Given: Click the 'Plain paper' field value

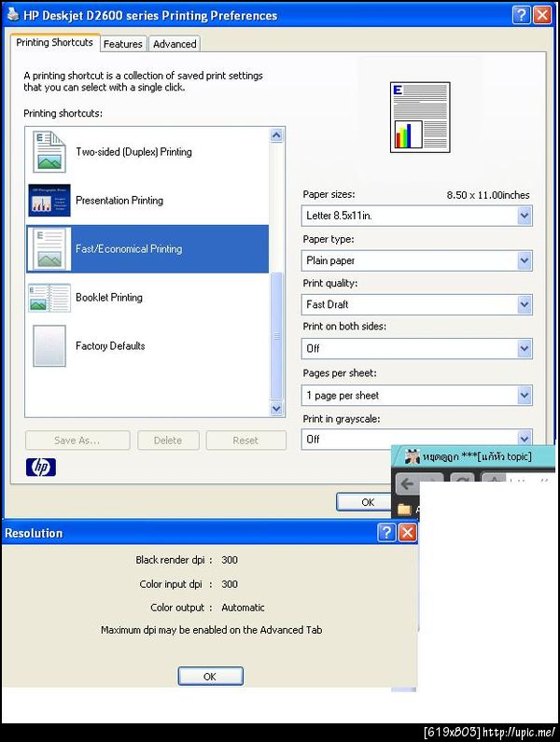Looking at the screenshot, I should coord(330,260).
